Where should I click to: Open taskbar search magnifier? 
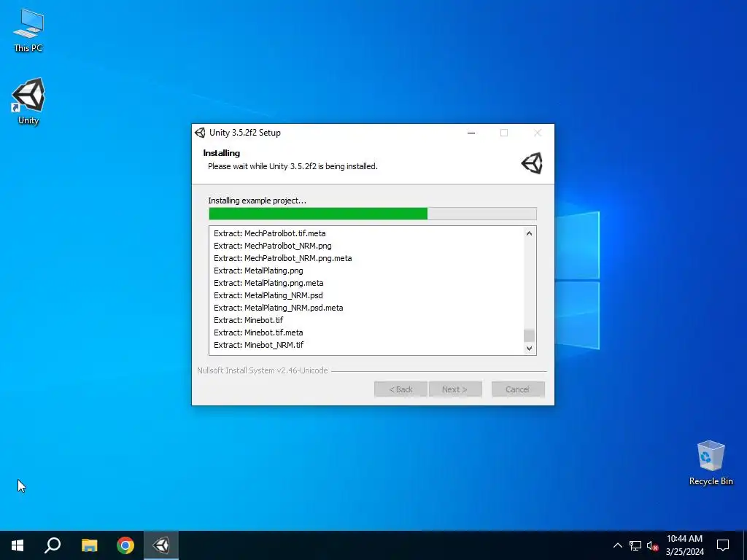[53, 545]
